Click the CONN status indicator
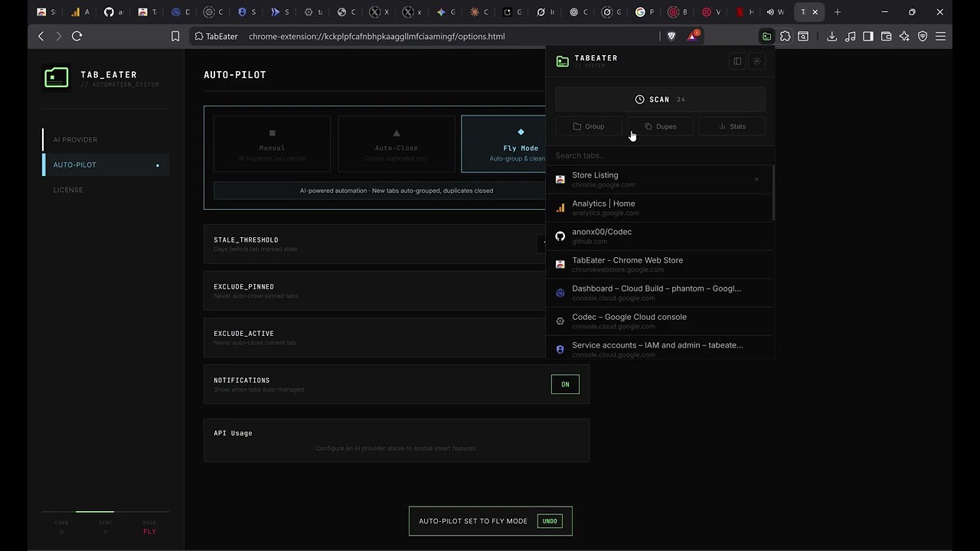Image resolution: width=980 pixels, height=551 pixels. [x=61, y=527]
